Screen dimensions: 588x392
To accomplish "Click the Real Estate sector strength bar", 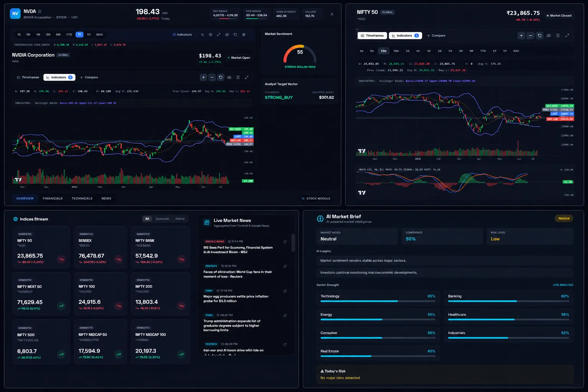I will [x=378, y=356].
